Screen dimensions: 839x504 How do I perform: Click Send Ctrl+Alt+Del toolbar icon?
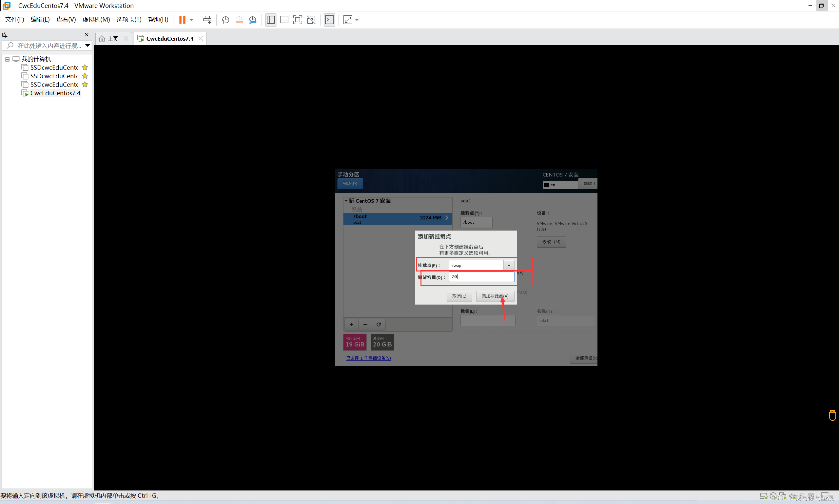tap(207, 20)
